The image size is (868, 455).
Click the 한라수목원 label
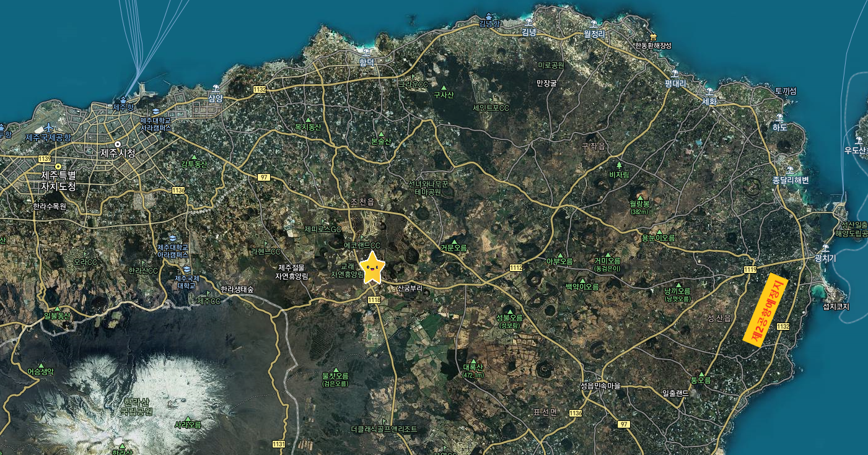point(50,206)
